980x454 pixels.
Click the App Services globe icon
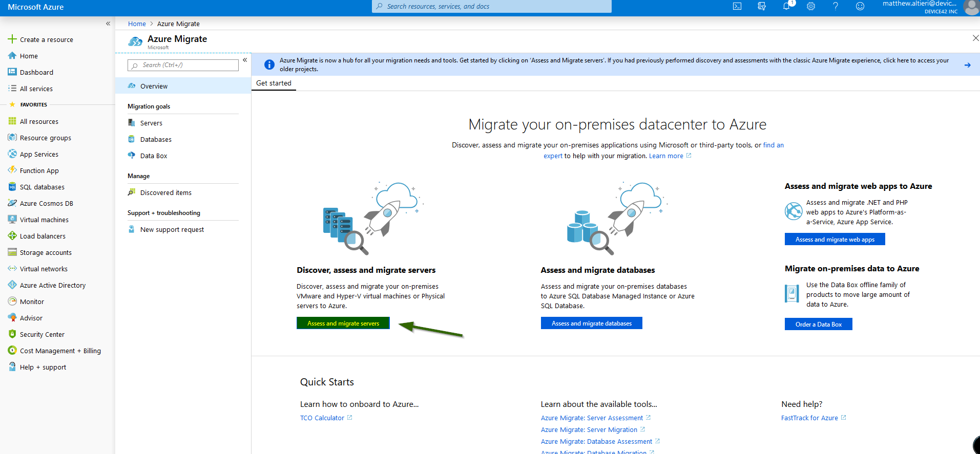point(12,154)
